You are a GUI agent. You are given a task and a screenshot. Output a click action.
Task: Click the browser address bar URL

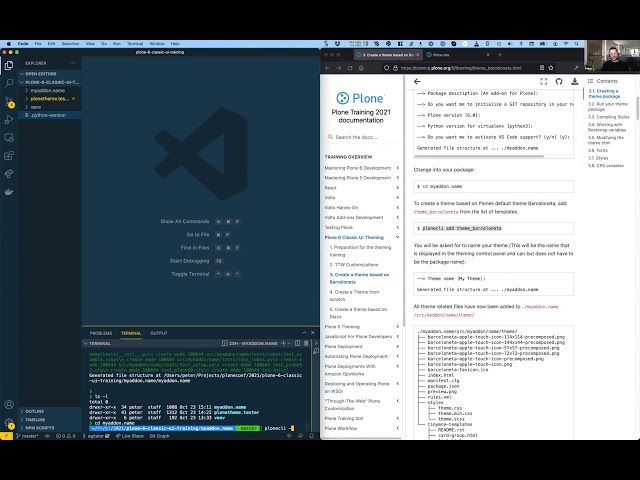click(x=461, y=68)
